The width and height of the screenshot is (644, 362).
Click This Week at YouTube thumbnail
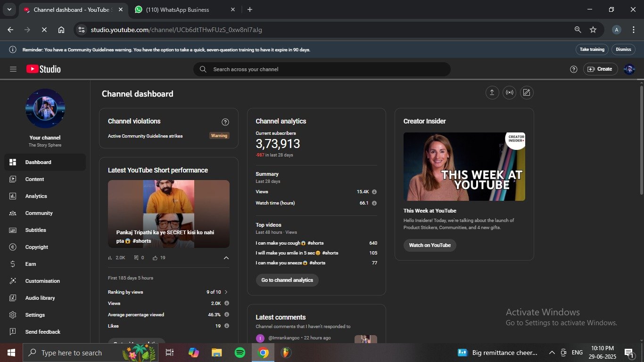464,166
